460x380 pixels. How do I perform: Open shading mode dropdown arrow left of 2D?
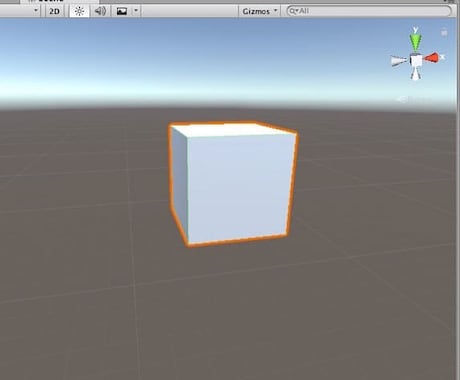coord(36,11)
